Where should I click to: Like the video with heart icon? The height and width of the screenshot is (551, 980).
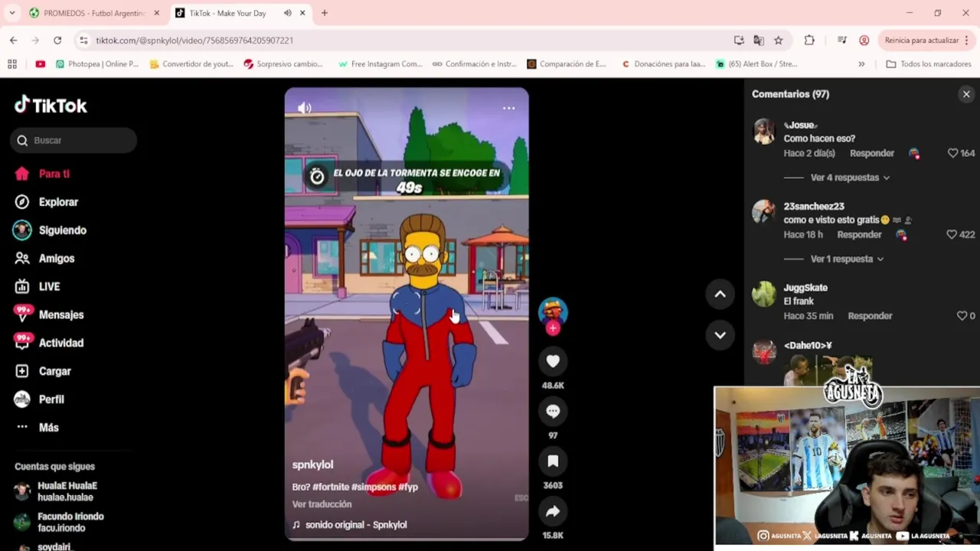pyautogui.click(x=553, y=361)
